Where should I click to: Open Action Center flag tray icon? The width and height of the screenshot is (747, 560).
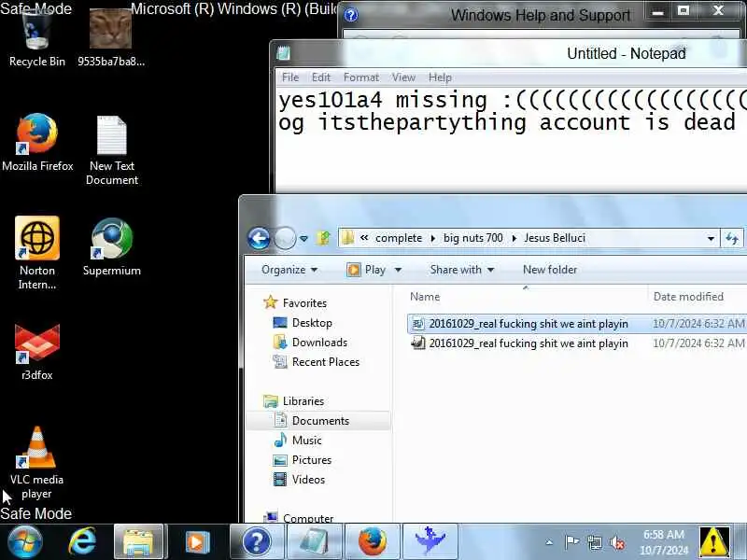571,542
